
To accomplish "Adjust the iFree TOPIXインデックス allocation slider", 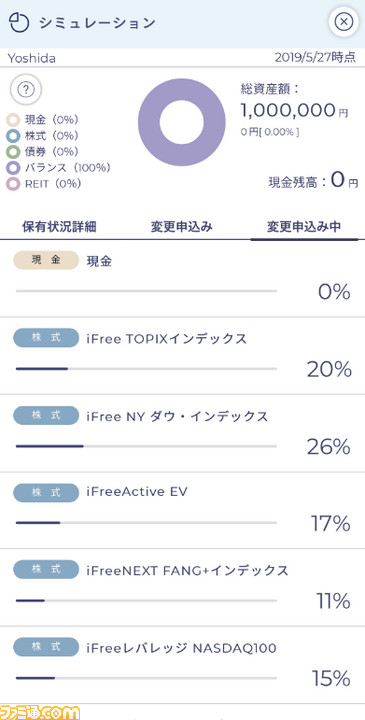I will click(x=146, y=369).
